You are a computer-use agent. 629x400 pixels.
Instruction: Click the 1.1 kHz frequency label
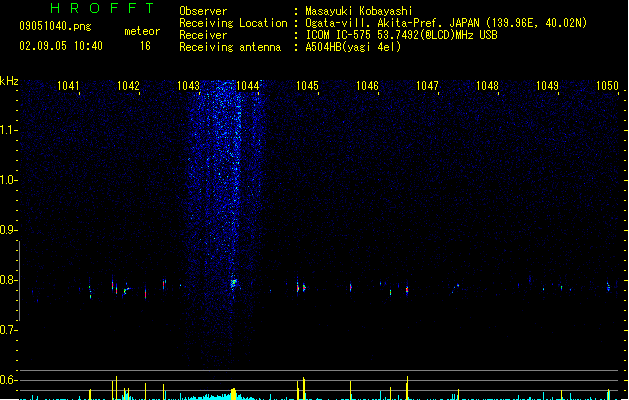pos(8,130)
